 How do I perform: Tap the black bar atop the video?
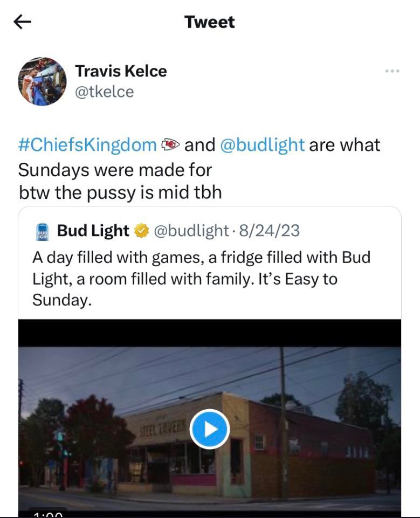[x=210, y=333]
